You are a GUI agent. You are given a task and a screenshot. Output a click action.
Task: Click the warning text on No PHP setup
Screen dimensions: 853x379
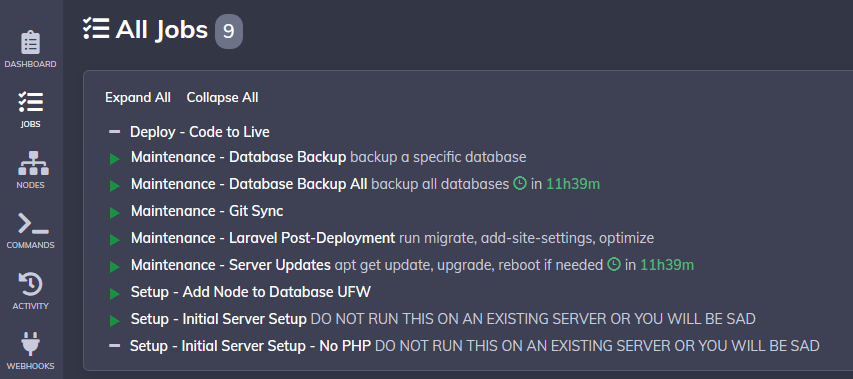tap(597, 346)
